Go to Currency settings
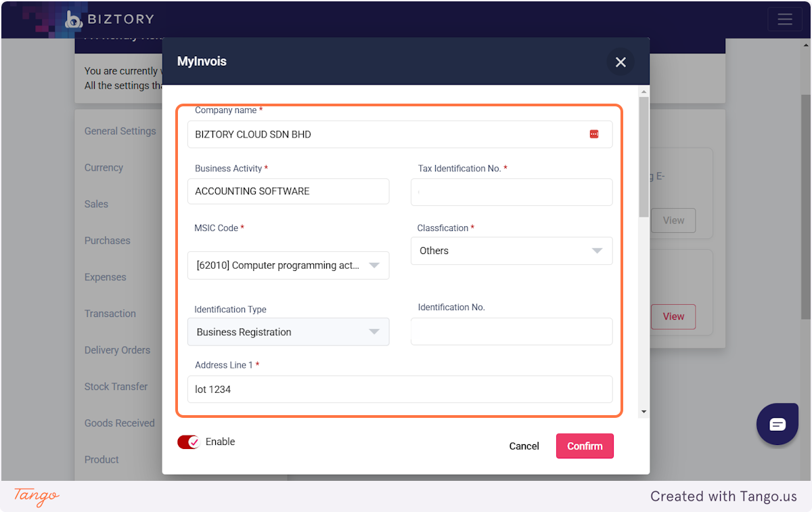812x512 pixels. (104, 168)
